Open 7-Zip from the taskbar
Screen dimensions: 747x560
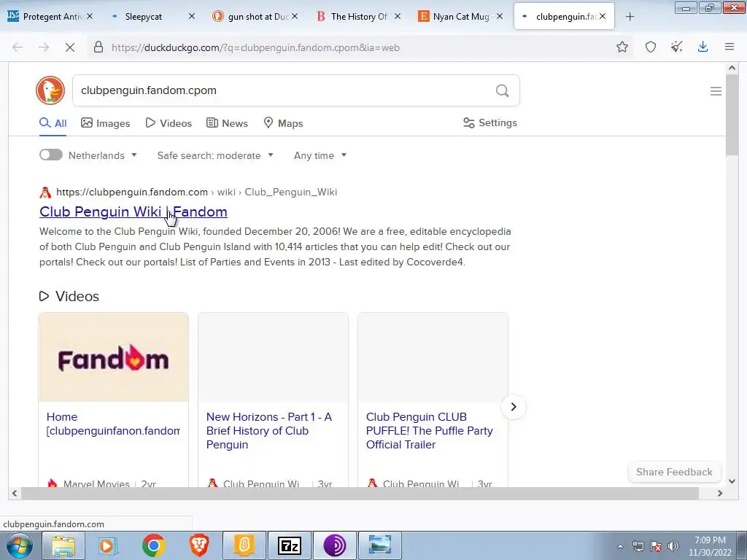289,545
